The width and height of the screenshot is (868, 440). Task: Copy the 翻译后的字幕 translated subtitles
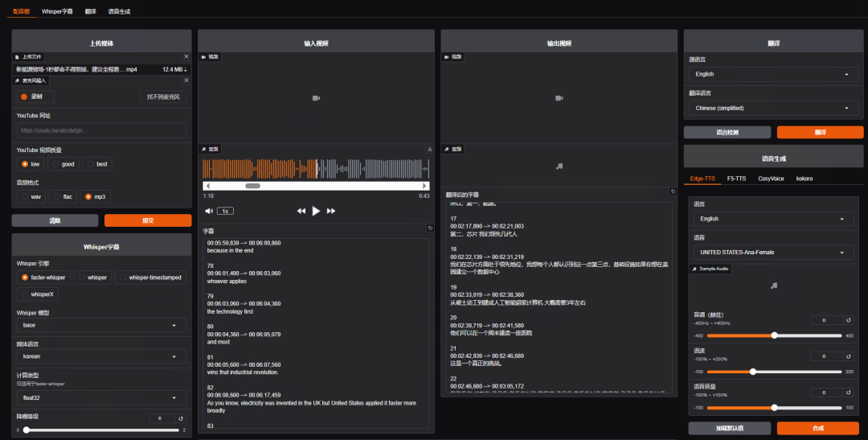pos(673,191)
